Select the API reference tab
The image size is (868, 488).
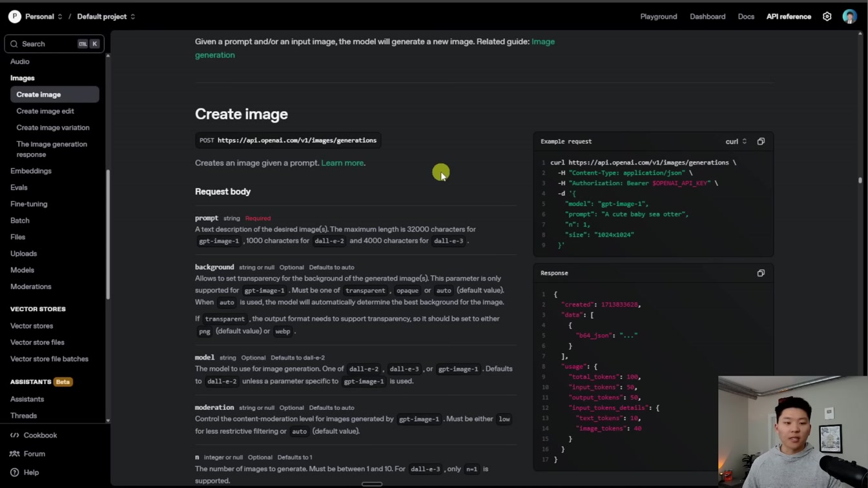click(789, 16)
